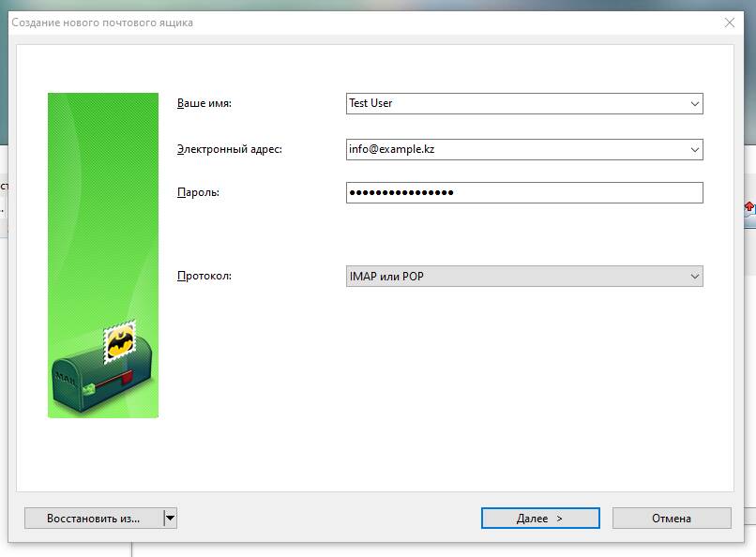Expand the arrow beside "Восстановить из..."
The height and width of the screenshot is (557, 756).
point(170,518)
